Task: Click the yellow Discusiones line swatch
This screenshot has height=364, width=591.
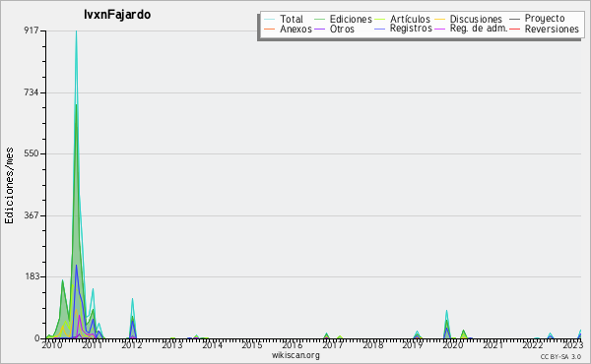Action: click(439, 19)
